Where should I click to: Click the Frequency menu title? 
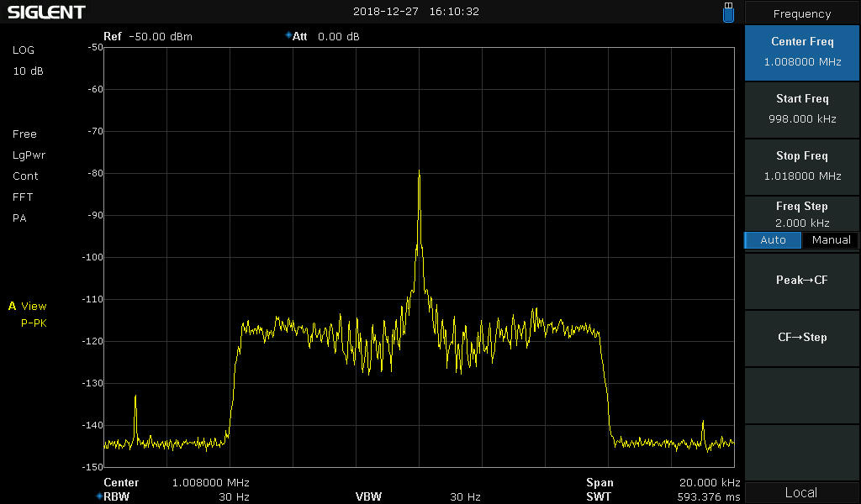pos(801,13)
